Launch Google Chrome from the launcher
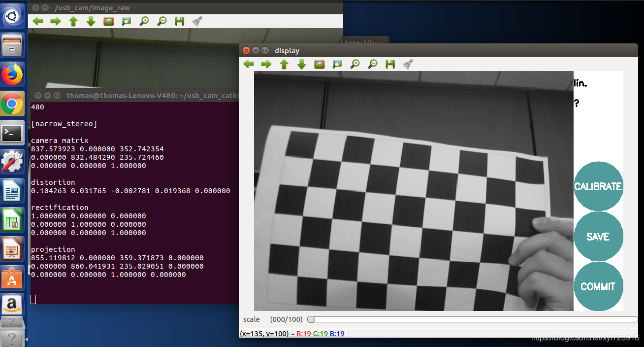The height and width of the screenshot is (347, 644). [x=12, y=104]
